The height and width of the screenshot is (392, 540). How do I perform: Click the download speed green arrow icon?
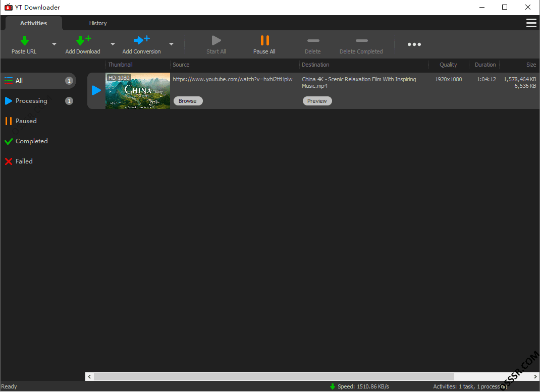pyautogui.click(x=333, y=387)
